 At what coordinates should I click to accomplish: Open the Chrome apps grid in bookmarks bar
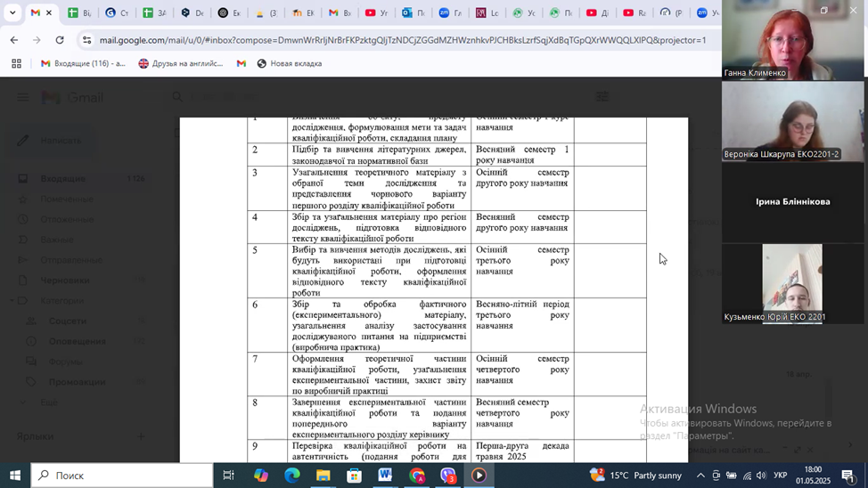[x=17, y=63]
